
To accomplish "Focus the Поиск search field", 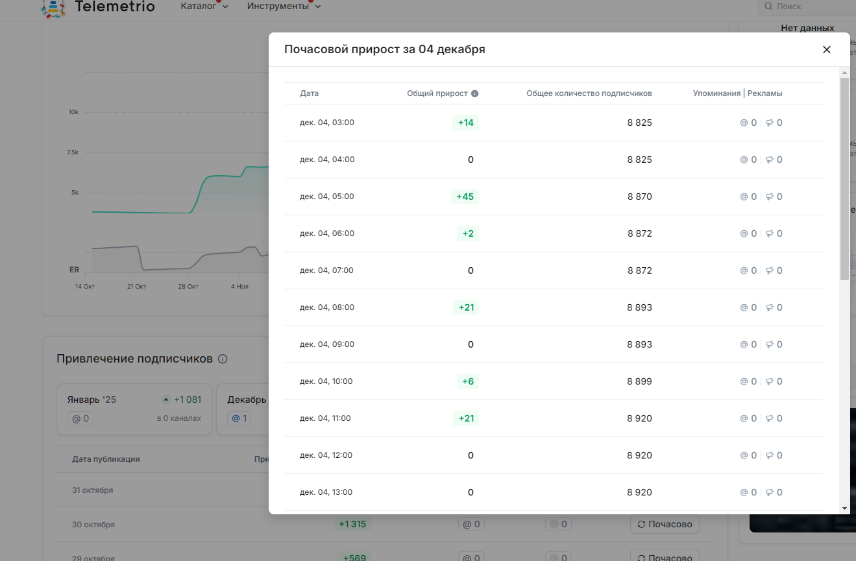I will (809, 6).
